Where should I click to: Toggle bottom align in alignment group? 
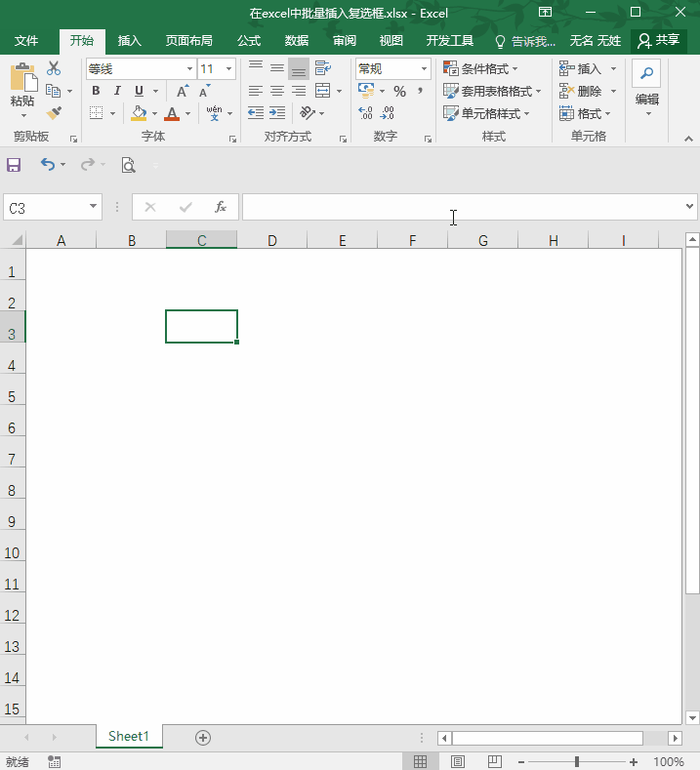pyautogui.click(x=299, y=67)
